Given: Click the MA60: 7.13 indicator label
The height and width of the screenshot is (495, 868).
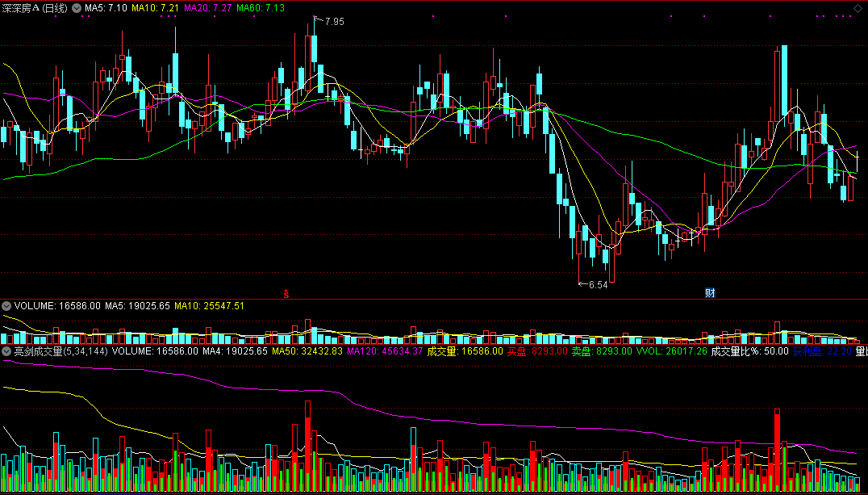Looking at the screenshot, I should (x=261, y=8).
